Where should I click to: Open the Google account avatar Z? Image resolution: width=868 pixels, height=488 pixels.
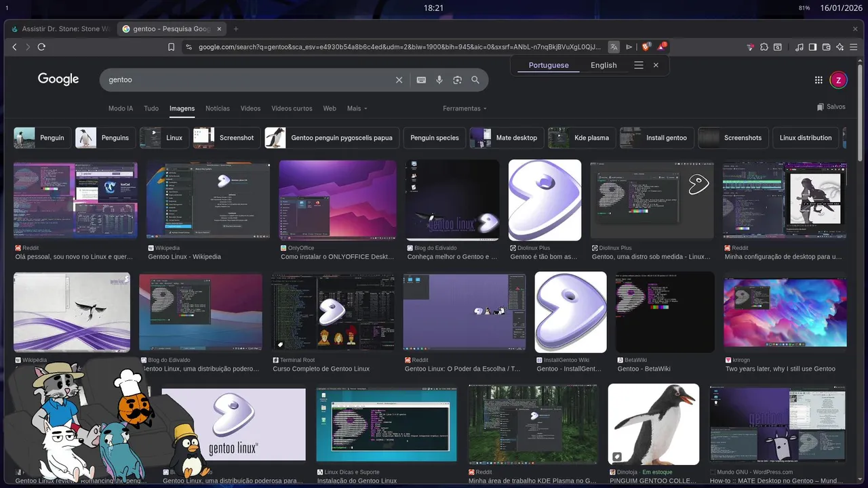(838, 80)
